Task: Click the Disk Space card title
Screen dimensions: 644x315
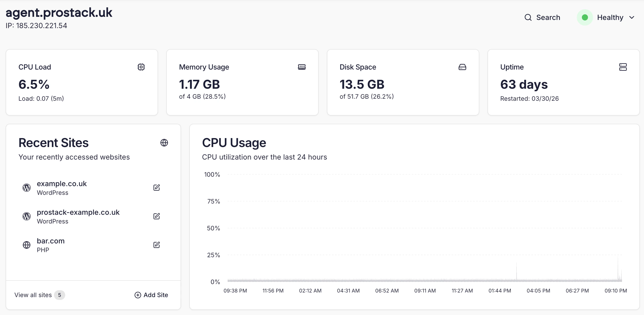Action: [358, 67]
